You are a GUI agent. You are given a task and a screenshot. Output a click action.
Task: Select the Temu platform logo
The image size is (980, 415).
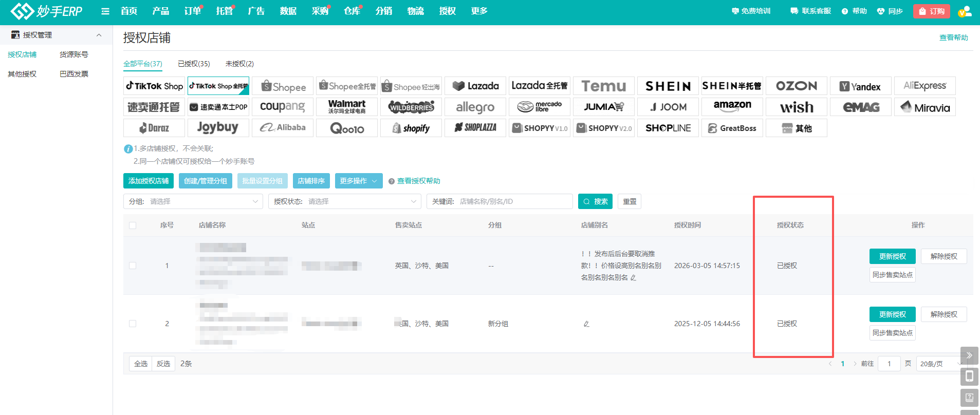604,86
